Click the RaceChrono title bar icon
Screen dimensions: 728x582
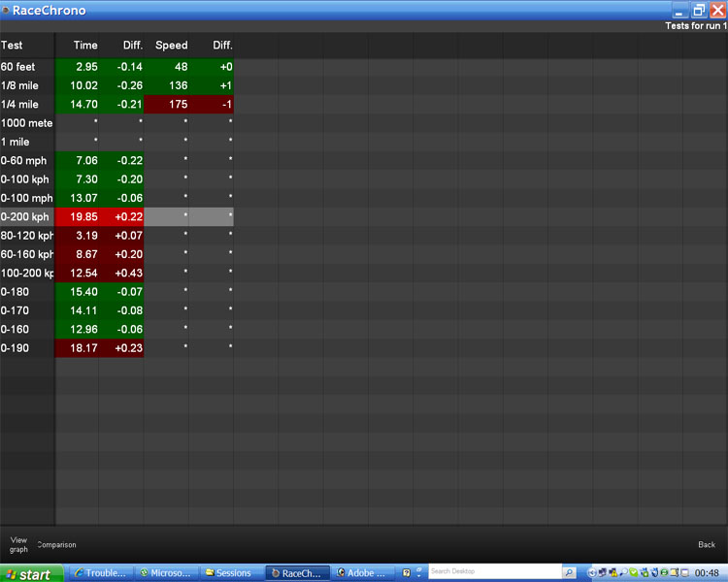pos(6,11)
